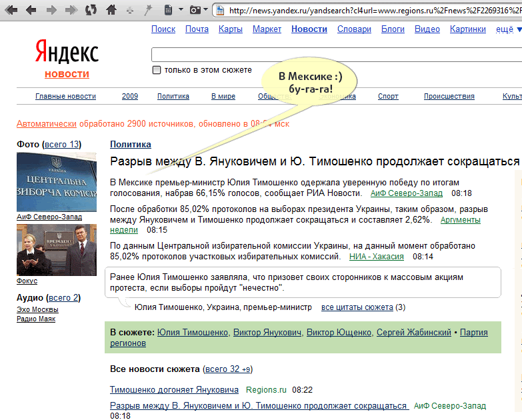Click "АиФ Северо-Запад" caption under photo
Image resolution: width=522 pixels, height=420 pixels.
(x=49, y=217)
